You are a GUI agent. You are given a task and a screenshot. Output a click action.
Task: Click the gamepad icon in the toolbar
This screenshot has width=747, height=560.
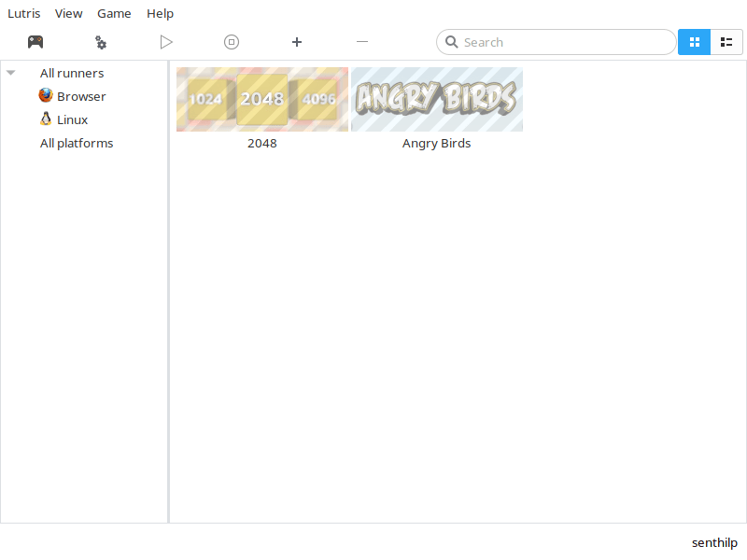click(x=35, y=42)
